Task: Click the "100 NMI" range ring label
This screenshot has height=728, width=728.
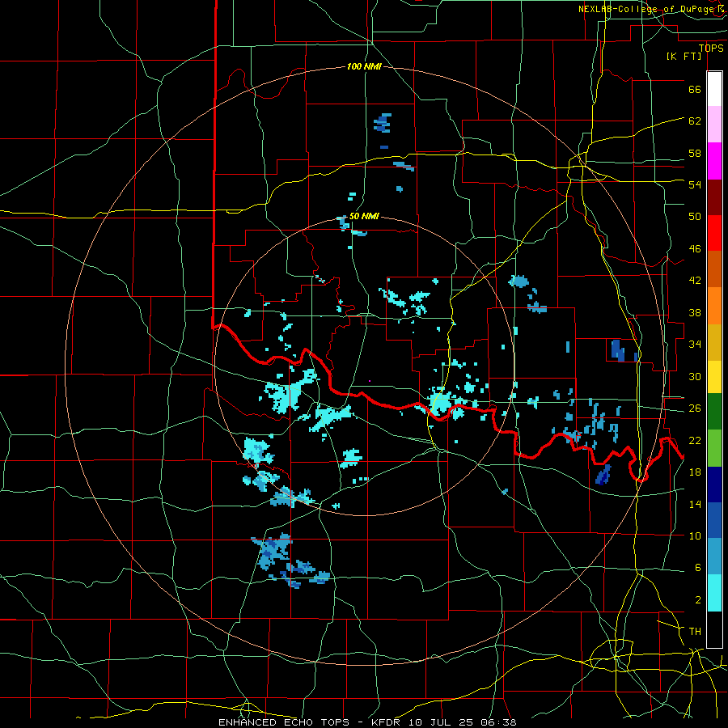Action: (x=364, y=66)
